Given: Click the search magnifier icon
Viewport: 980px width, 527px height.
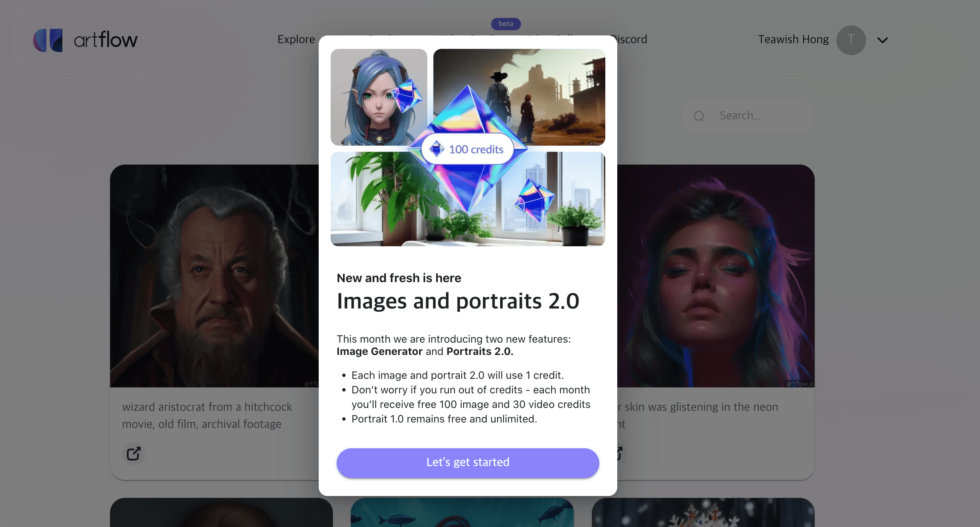Looking at the screenshot, I should [x=699, y=116].
